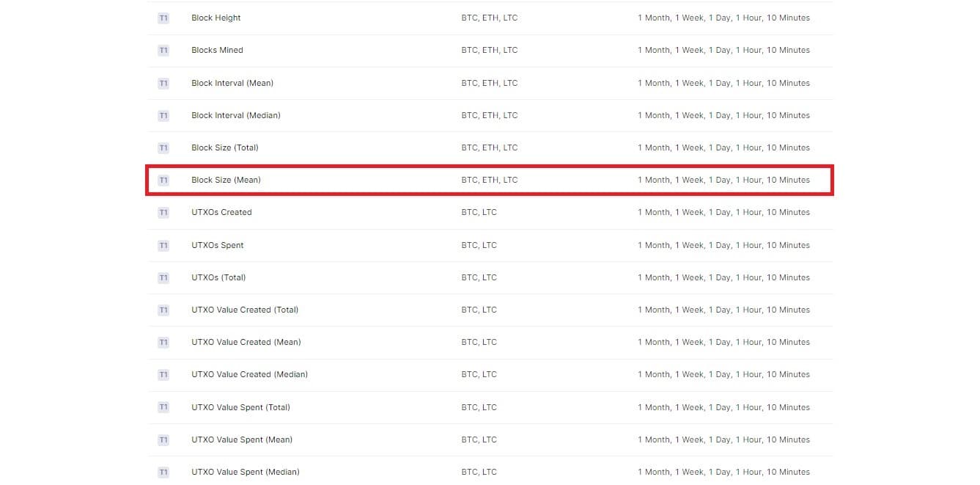This screenshot has width=980, height=485.
Task: Click T1 badge next to UTXOs Created
Action: (163, 213)
